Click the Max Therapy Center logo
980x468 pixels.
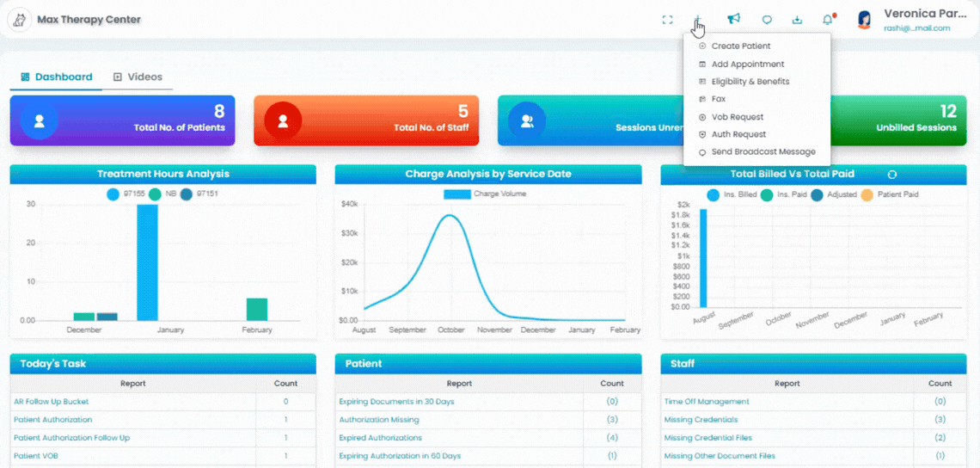pyautogui.click(x=20, y=20)
